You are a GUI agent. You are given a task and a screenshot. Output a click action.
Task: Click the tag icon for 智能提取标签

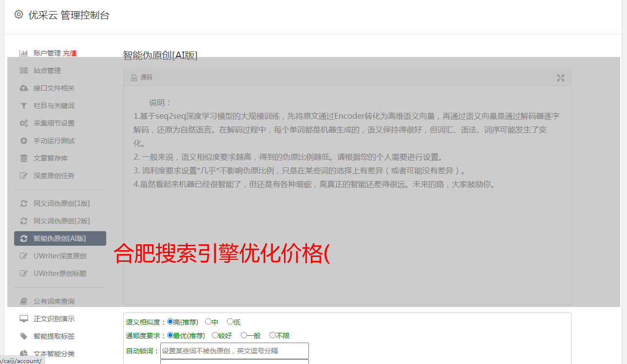(23, 336)
